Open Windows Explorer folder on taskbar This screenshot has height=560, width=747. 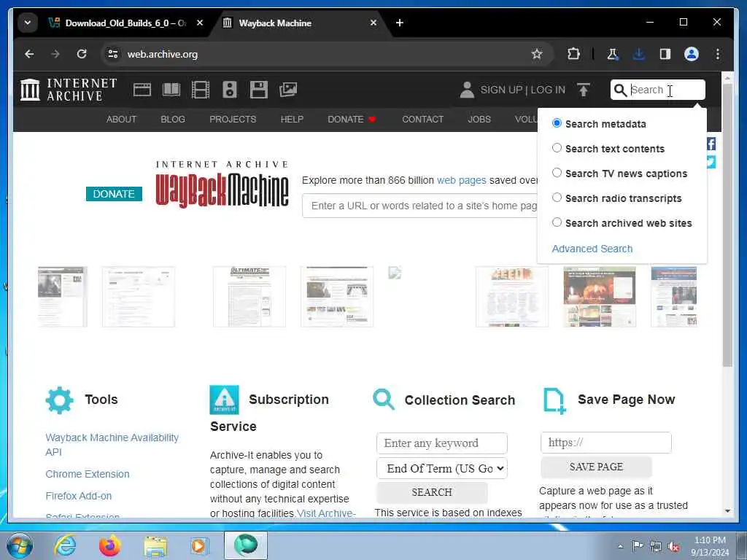(155, 546)
